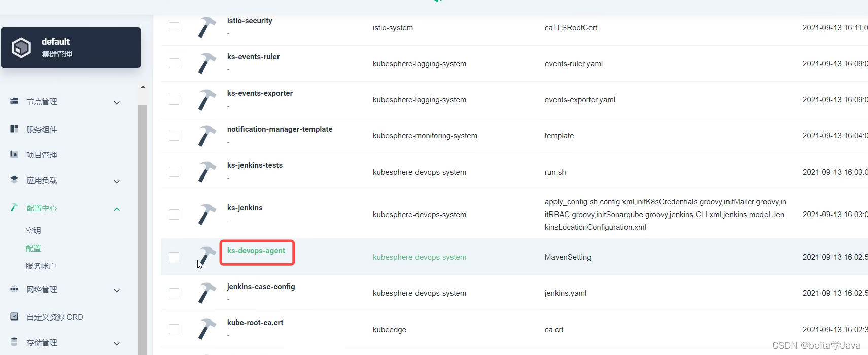The image size is (868, 355).
Task: Open the ks-jenkins config map
Action: (x=245, y=208)
